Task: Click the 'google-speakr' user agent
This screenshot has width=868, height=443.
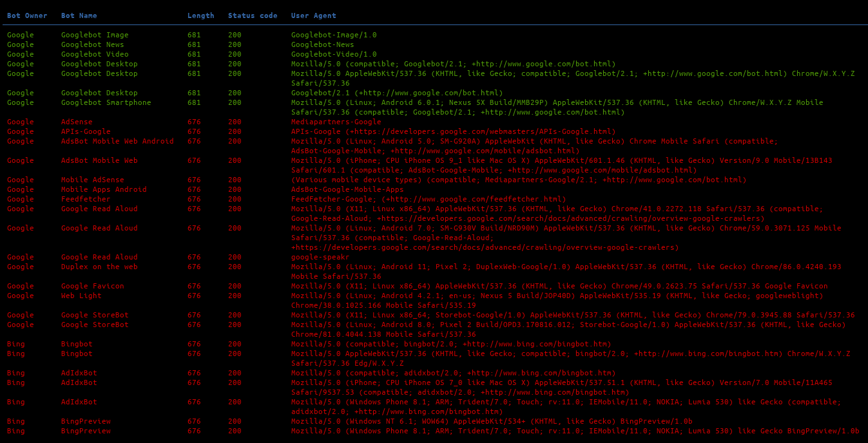Action: [320, 257]
